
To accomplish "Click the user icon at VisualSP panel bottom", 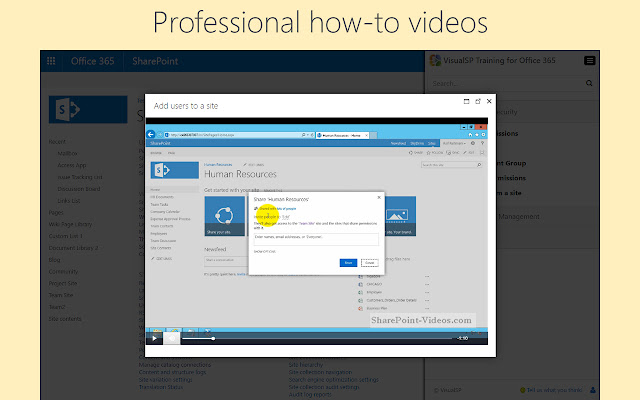I will 593,390.
